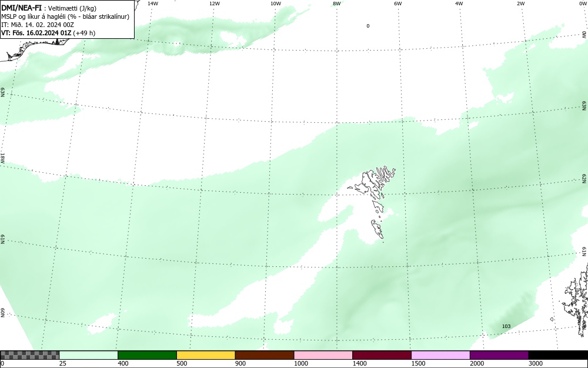Click the 'VT: Fös. 16.02.2024 01Z' valid time
This screenshot has height=368, width=588.
point(36,33)
